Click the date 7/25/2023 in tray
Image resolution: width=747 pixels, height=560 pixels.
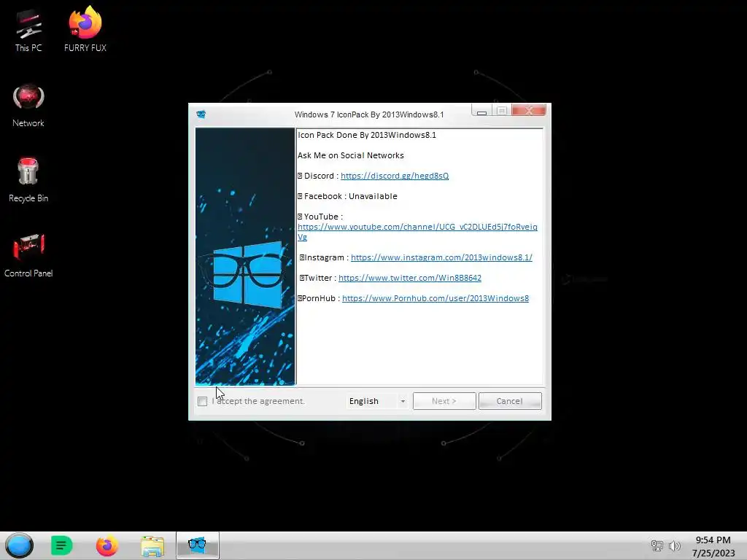713,553
